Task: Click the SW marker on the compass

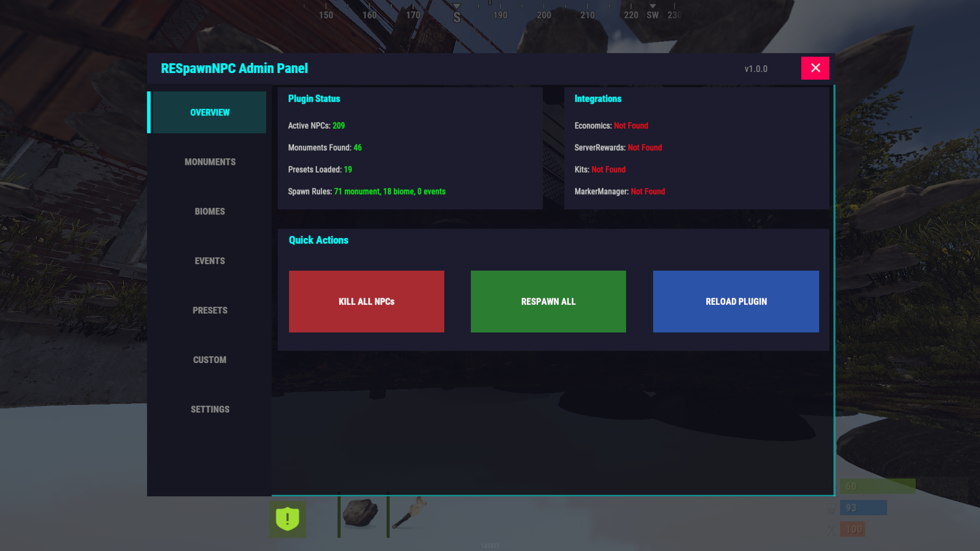Action: point(652,15)
